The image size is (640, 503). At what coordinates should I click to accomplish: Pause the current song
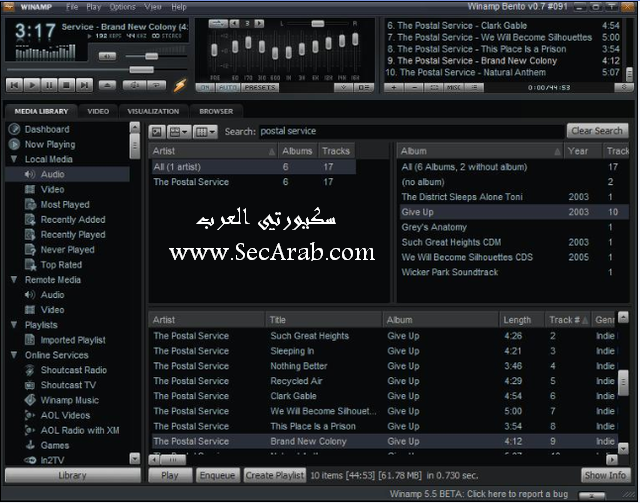pos(49,85)
